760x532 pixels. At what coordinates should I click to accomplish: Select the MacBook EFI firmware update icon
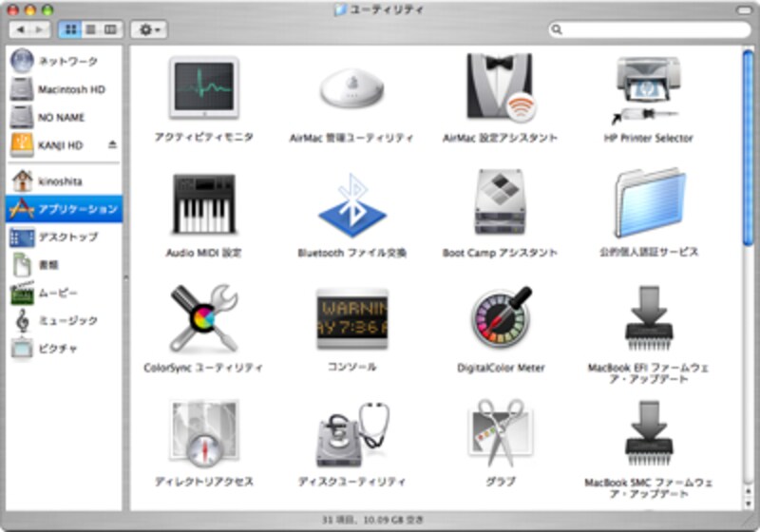pyautogui.click(x=649, y=318)
